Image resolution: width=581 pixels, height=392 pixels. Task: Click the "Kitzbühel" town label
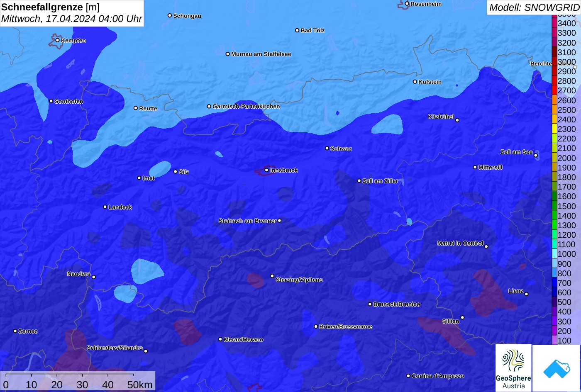(x=441, y=117)
